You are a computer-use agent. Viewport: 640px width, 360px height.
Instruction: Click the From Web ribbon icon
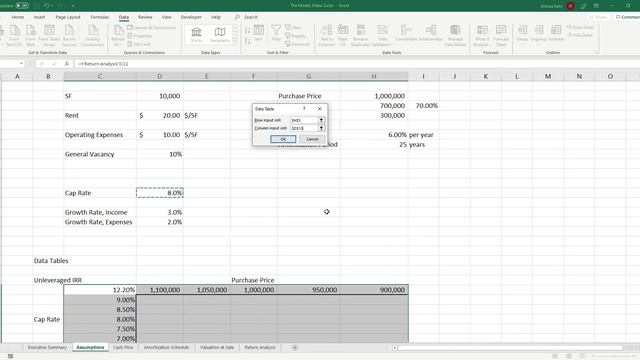pos(31,35)
